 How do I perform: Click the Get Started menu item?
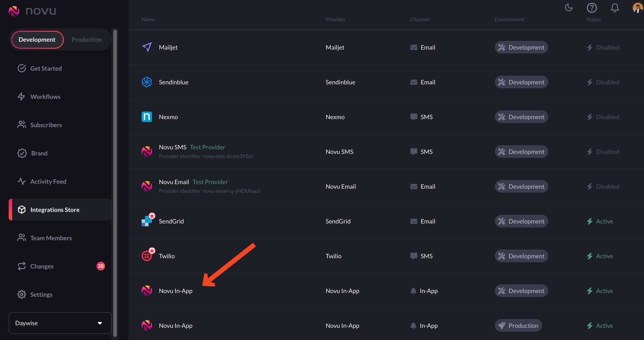(46, 68)
